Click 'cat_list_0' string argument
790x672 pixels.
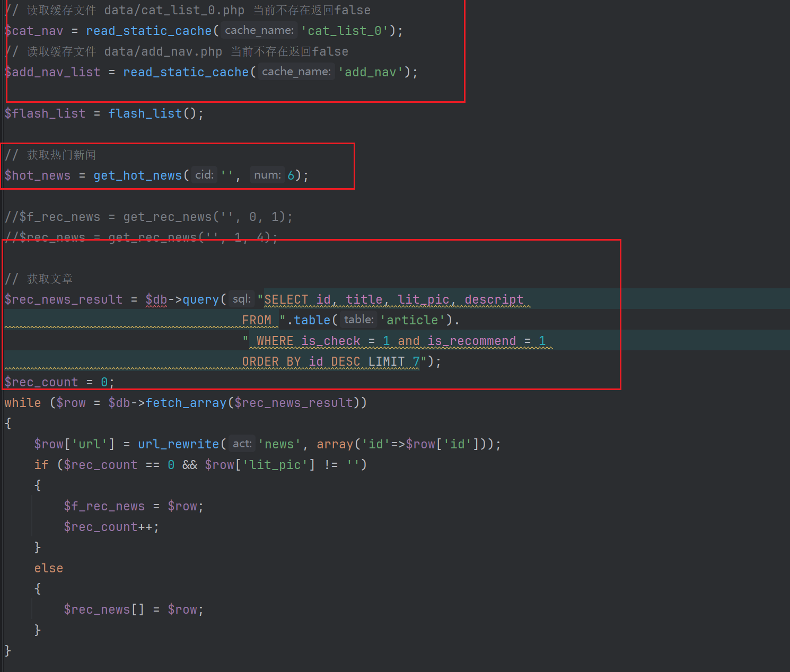[x=345, y=31]
